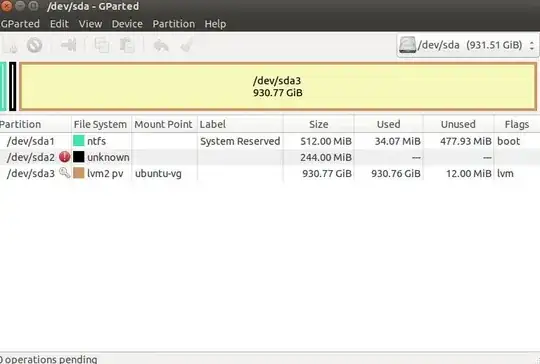The image size is (540, 364).
Task: Select the yellow /dev/sda3 block in disk map
Action: pyautogui.click(x=278, y=86)
